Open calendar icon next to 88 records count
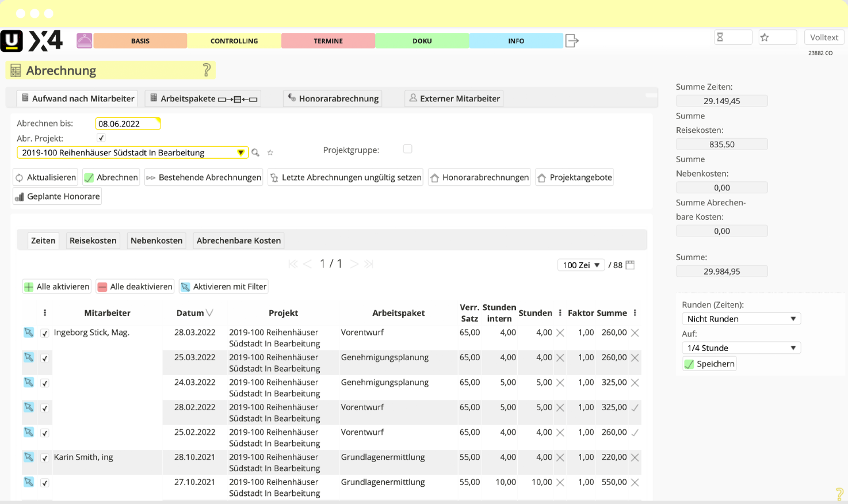Screen dimensions: 848x504 click(x=630, y=265)
